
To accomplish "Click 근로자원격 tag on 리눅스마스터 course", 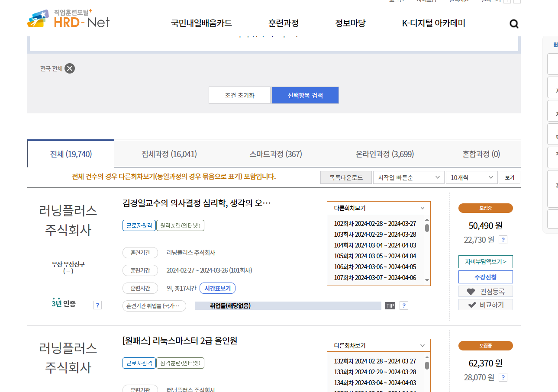I will [x=139, y=363].
